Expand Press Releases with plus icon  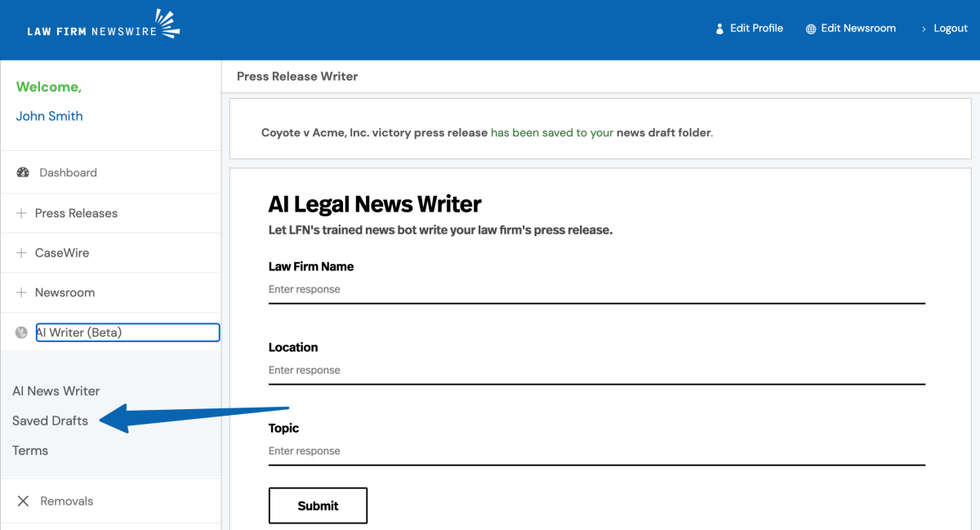click(21, 213)
